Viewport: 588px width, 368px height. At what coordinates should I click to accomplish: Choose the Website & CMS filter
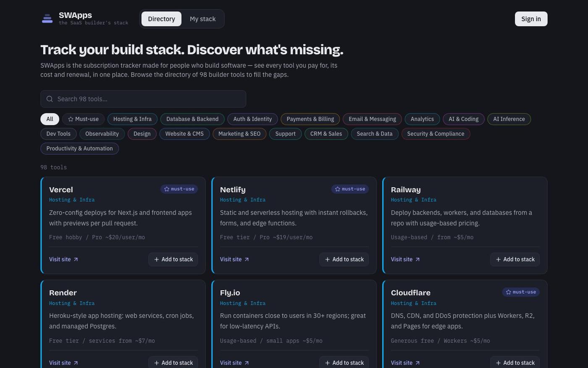pos(184,134)
